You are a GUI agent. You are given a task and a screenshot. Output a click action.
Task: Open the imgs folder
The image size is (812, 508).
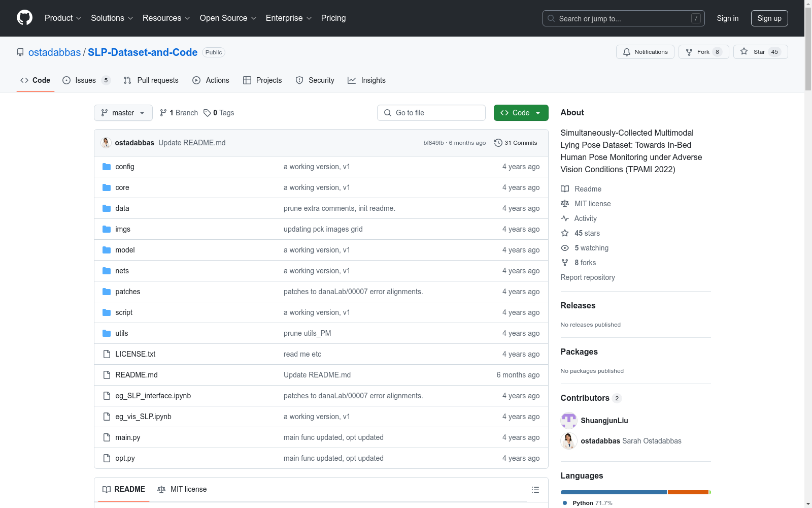(123, 229)
